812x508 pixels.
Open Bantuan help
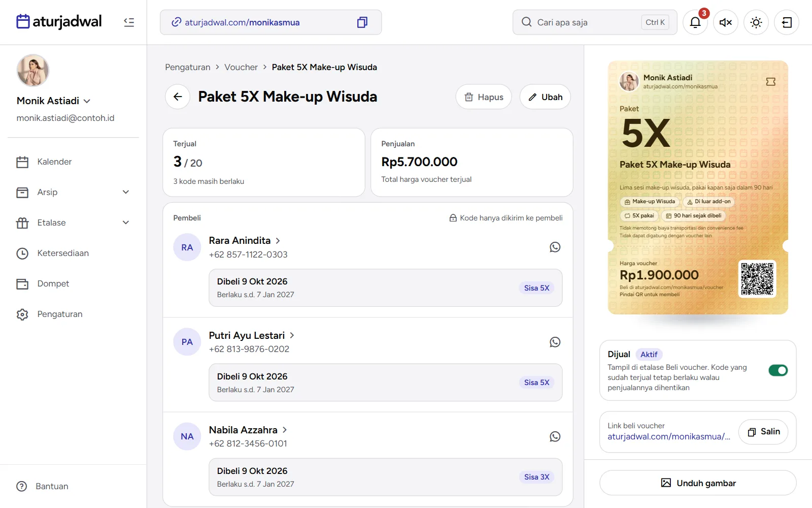point(43,486)
